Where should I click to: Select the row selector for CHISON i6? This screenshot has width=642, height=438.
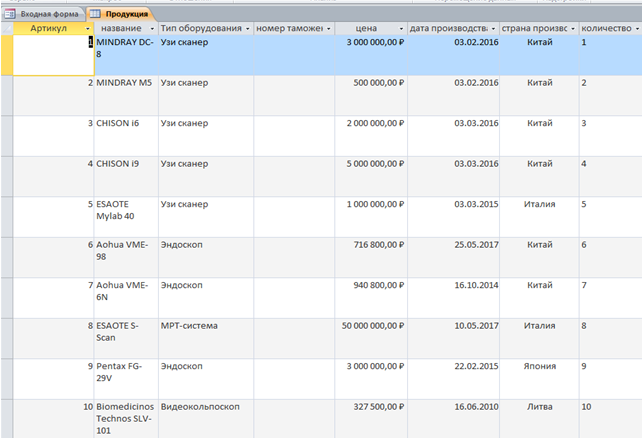pyautogui.click(x=7, y=136)
